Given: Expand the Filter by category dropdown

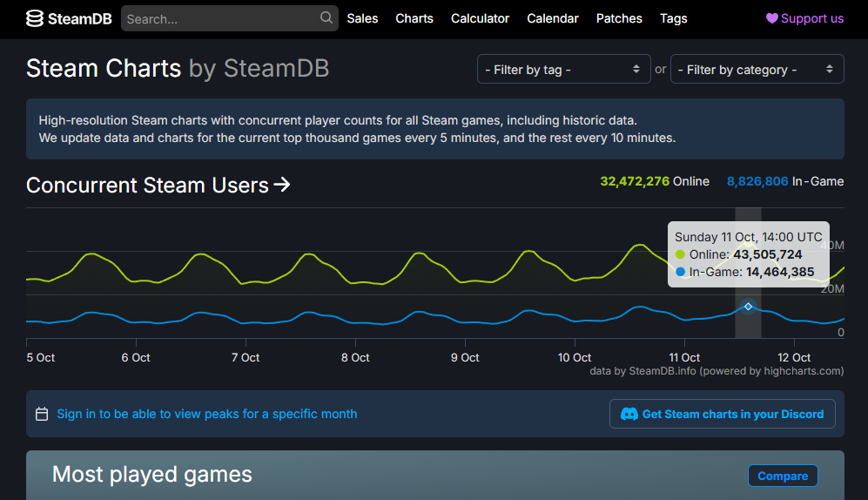Looking at the screenshot, I should click(x=757, y=69).
